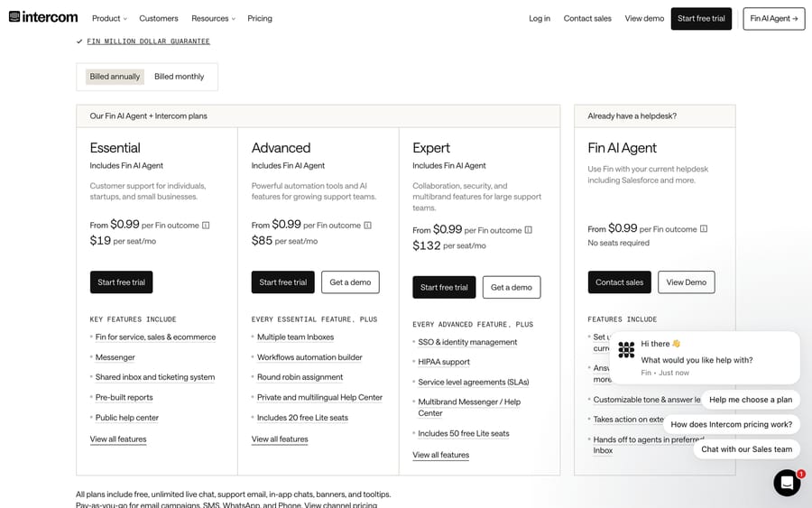Start free trial for Advanced plan
Screen dimensions: 812x508
coord(282,282)
